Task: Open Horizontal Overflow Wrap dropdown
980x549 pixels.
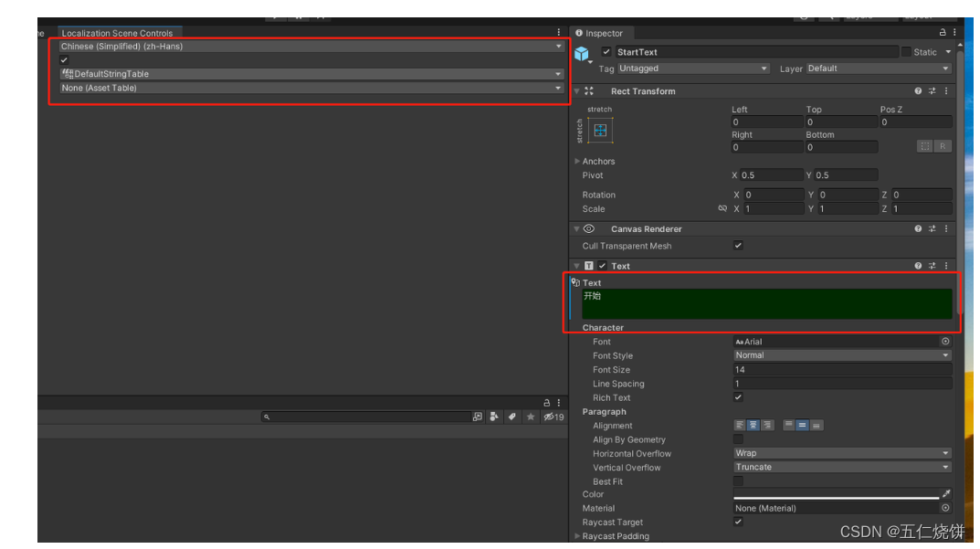Action: coord(842,453)
